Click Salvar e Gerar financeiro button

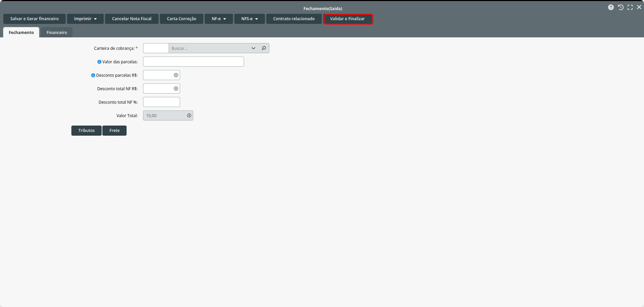click(x=34, y=19)
